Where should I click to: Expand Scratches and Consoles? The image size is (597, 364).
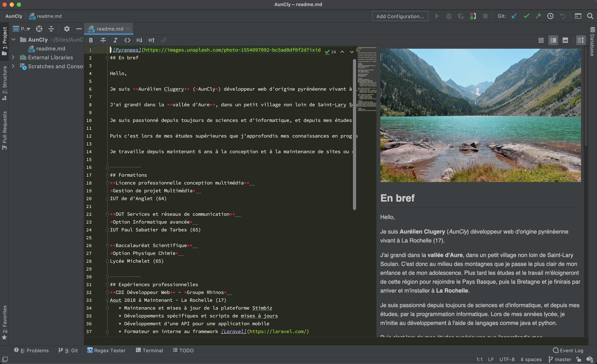click(13, 66)
